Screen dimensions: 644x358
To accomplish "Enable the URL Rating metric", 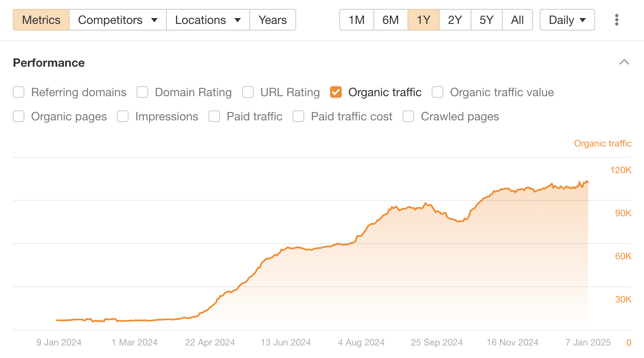I will point(247,92).
